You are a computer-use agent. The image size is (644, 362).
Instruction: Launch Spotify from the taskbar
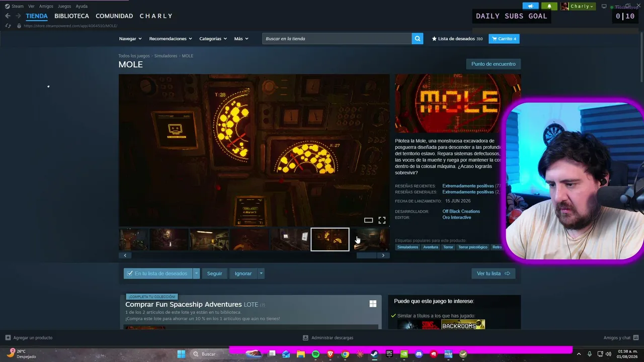315,354
